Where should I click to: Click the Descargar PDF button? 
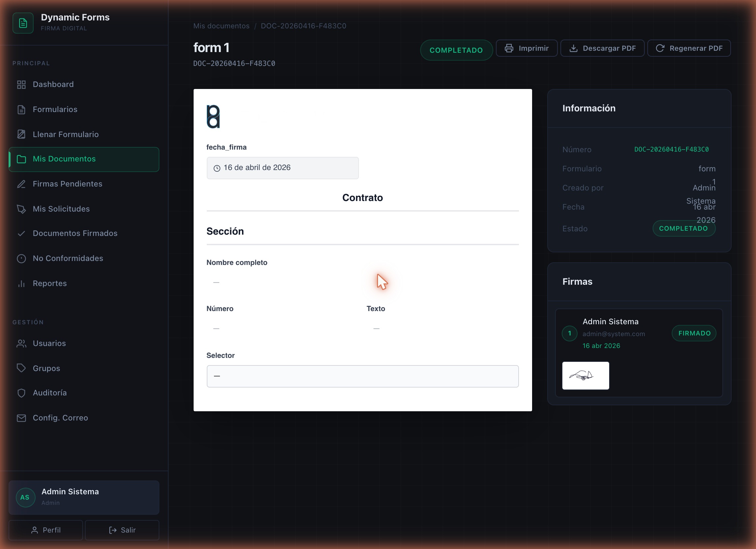coord(602,48)
